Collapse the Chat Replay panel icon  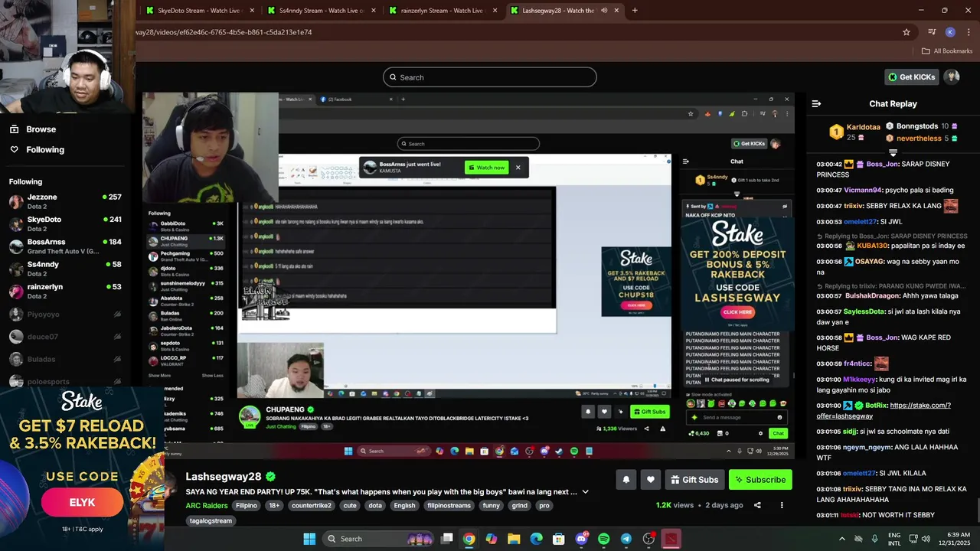[x=816, y=103]
